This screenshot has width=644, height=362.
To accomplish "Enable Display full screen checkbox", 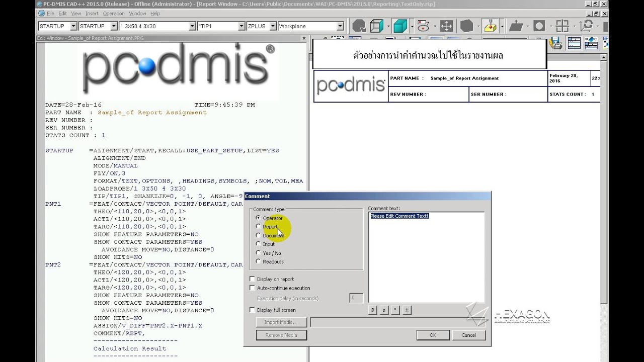I will (253, 310).
